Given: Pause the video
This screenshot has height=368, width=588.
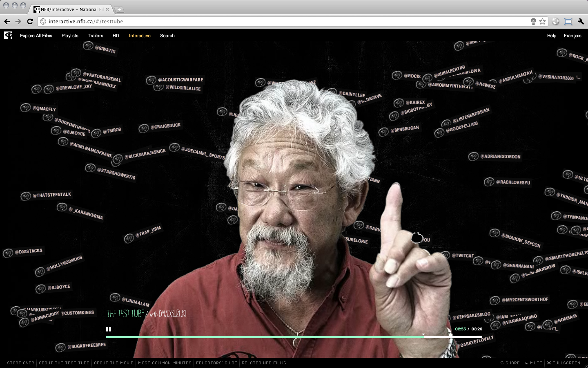Looking at the screenshot, I should click(x=109, y=329).
